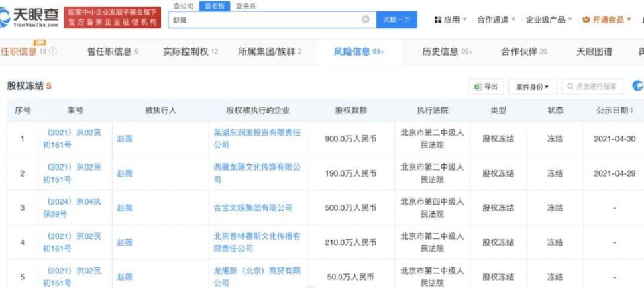This screenshot has width=644, height=288.
Task: Focus the search field containing 赵薇
Action: 272,19
